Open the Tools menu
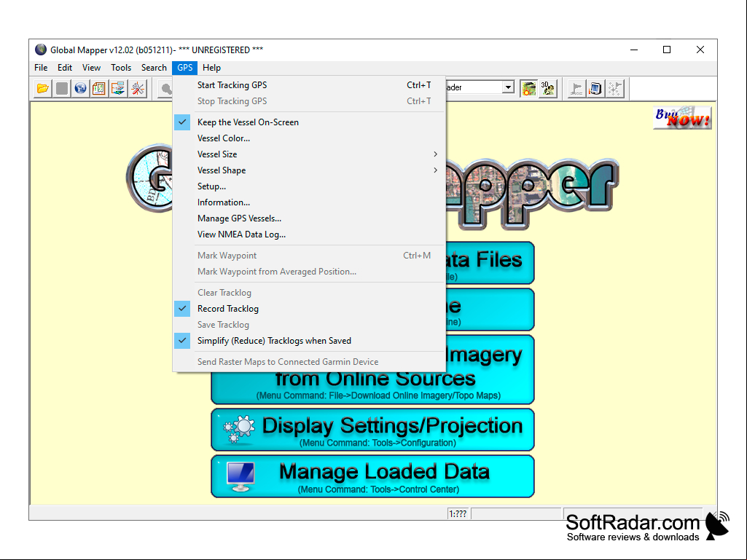This screenshot has width=747, height=560. coord(121,68)
